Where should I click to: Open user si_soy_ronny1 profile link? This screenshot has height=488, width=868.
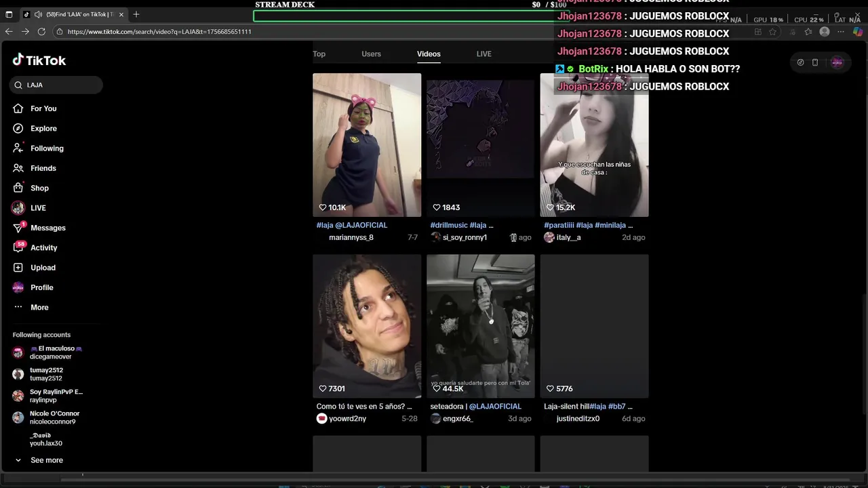click(465, 237)
